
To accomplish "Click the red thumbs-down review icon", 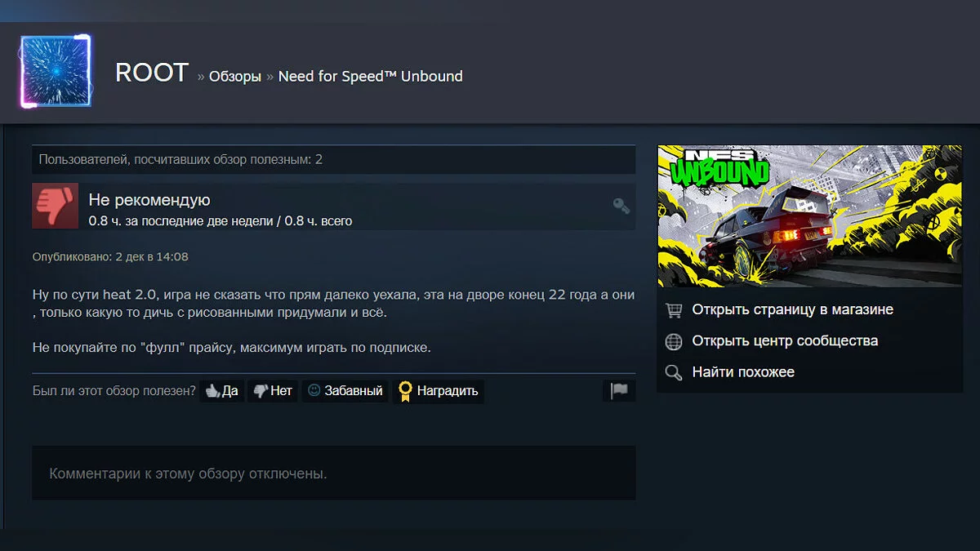I will 55,206.
